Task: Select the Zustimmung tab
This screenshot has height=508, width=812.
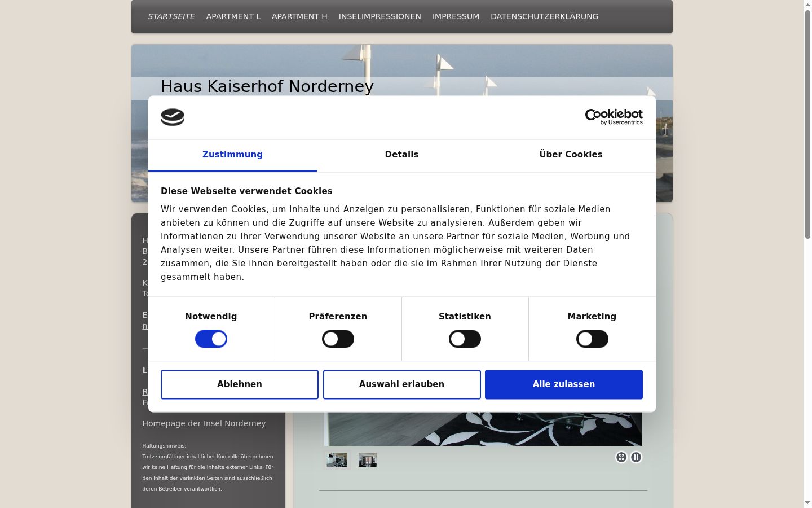Action: point(232,155)
